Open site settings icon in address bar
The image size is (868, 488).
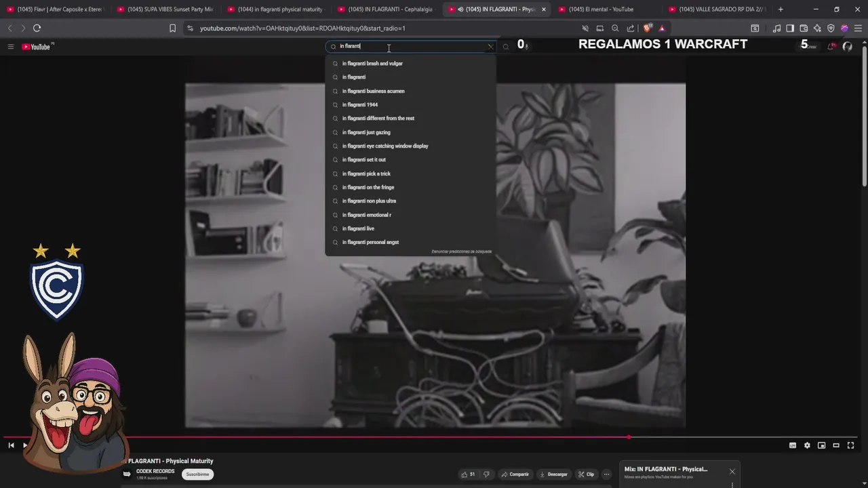click(x=190, y=28)
